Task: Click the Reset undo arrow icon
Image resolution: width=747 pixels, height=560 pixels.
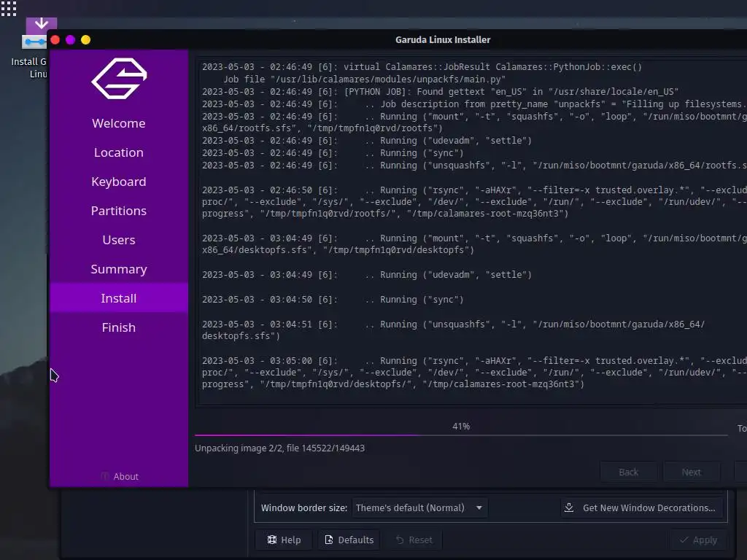Action: pyautogui.click(x=400, y=540)
